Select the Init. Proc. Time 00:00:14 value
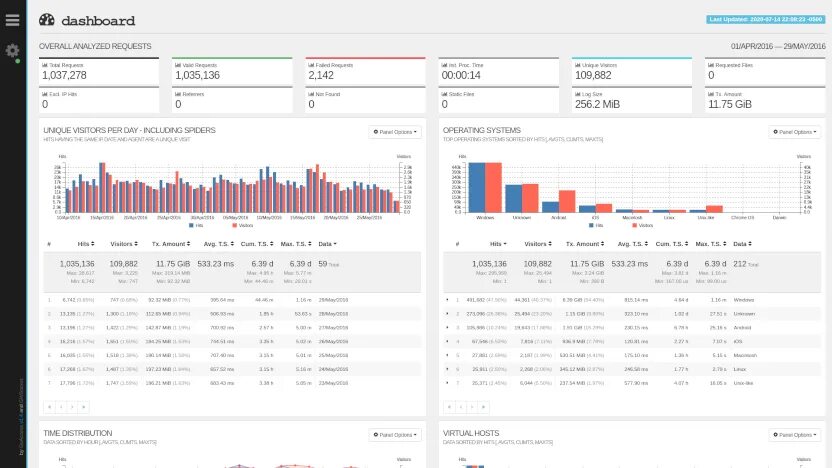Viewport: 832px width, 468px height. 461,75
